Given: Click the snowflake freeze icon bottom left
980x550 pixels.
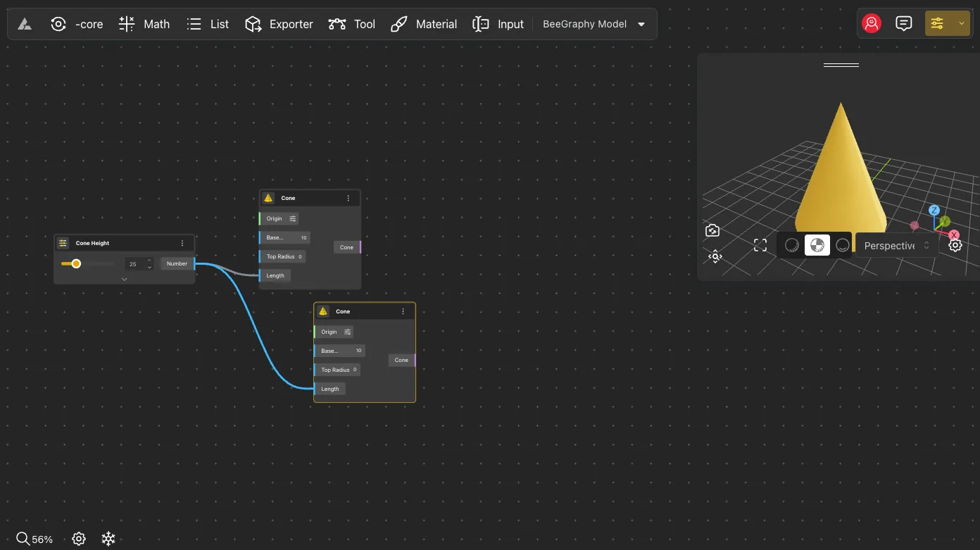Looking at the screenshot, I should pyautogui.click(x=108, y=539).
